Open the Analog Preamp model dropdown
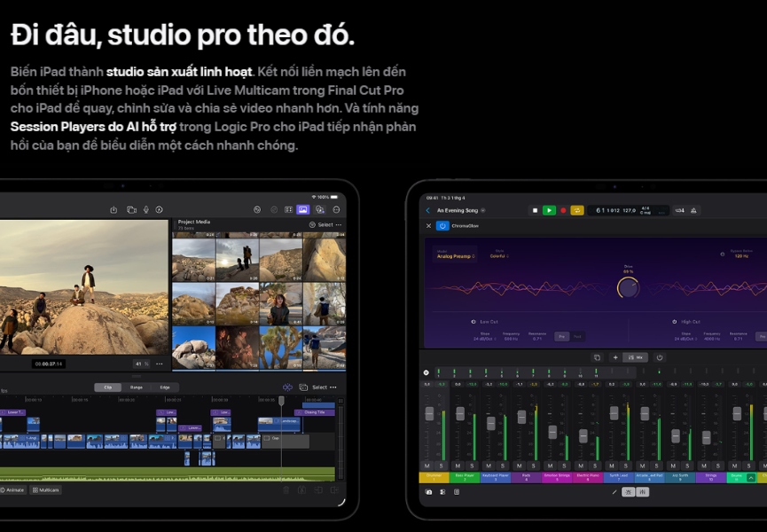This screenshot has height=532, width=767. pyautogui.click(x=456, y=256)
